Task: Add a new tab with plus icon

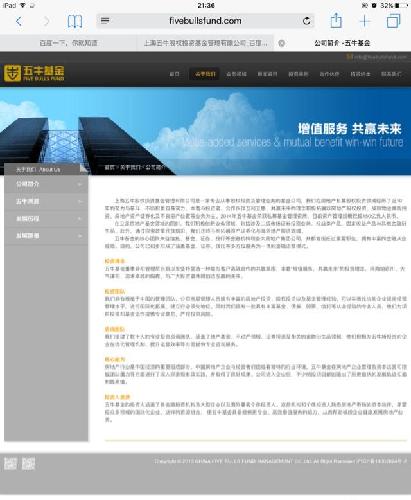Action: (365, 21)
